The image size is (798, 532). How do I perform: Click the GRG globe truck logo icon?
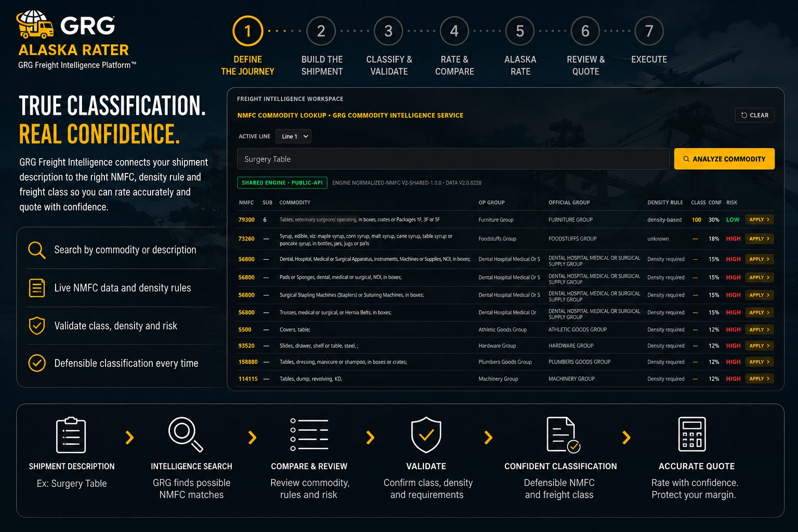[x=35, y=24]
